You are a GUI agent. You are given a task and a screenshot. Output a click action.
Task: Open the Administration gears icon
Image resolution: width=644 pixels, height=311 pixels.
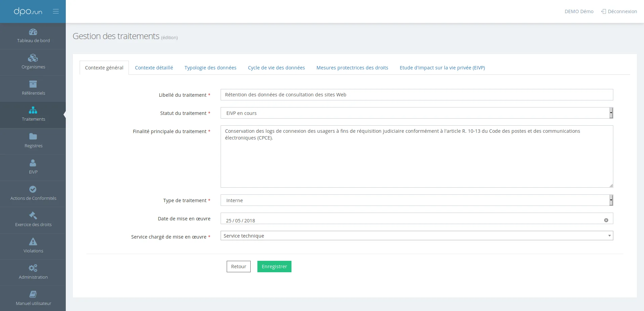(33, 268)
